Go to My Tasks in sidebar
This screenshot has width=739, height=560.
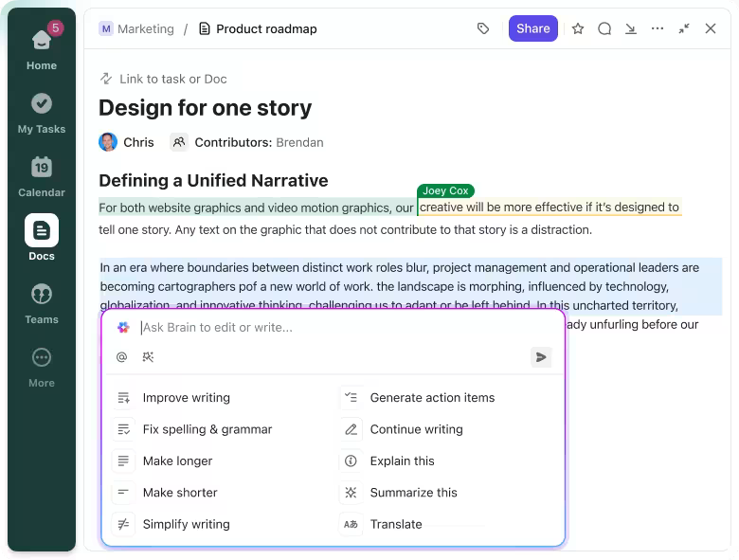coord(42,112)
